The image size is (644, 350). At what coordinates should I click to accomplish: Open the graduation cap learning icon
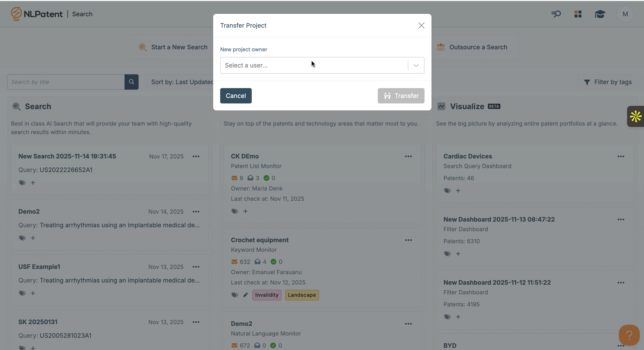click(x=600, y=14)
